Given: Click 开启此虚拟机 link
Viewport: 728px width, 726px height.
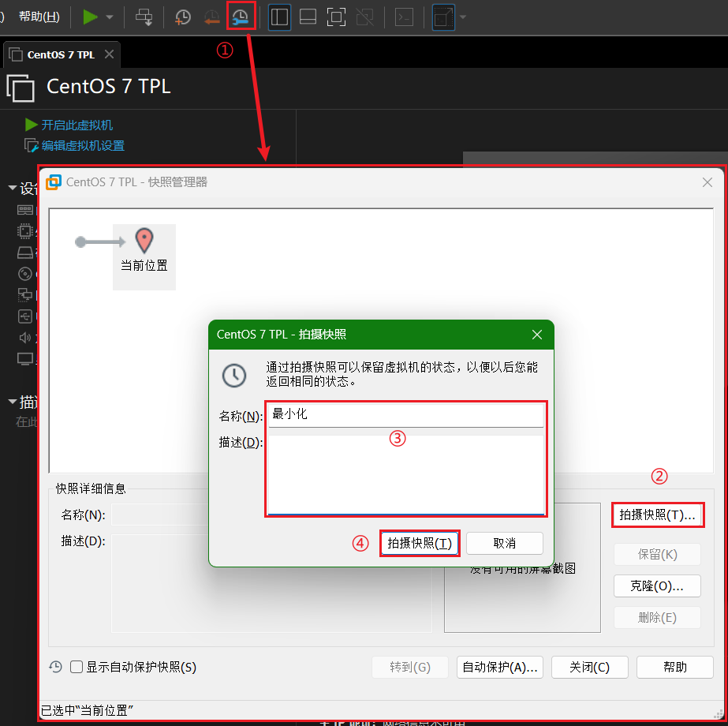Looking at the screenshot, I should point(77,125).
